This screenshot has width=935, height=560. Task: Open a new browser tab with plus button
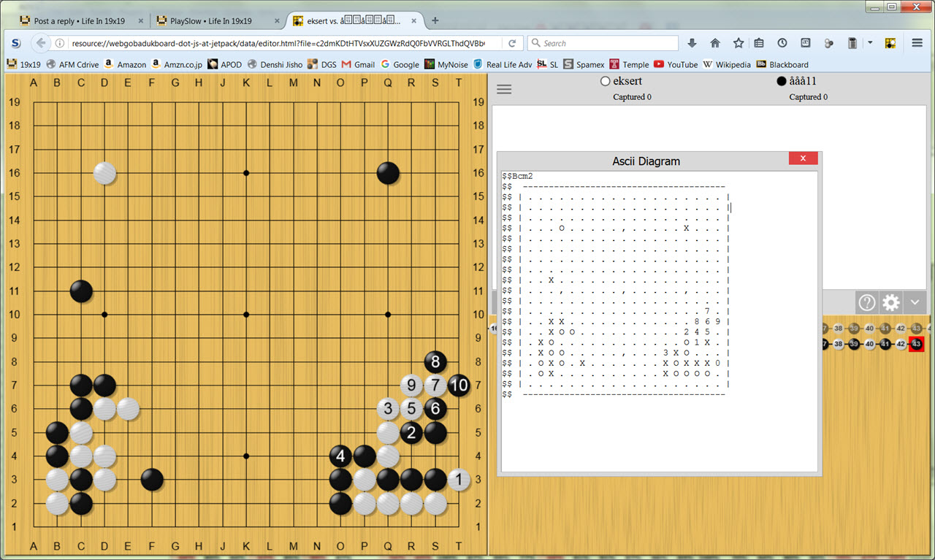(435, 20)
